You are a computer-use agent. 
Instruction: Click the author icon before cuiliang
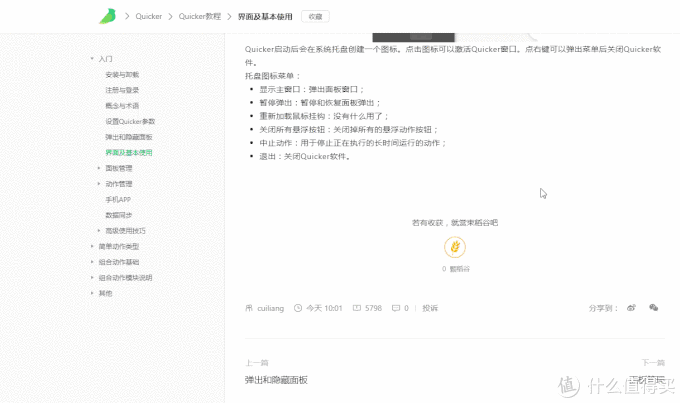coord(249,308)
